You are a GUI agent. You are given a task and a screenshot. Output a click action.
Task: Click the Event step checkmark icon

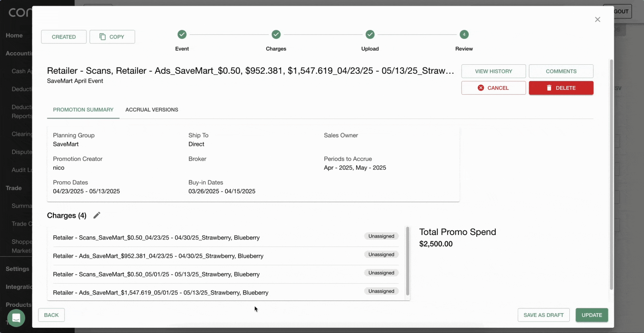(182, 35)
